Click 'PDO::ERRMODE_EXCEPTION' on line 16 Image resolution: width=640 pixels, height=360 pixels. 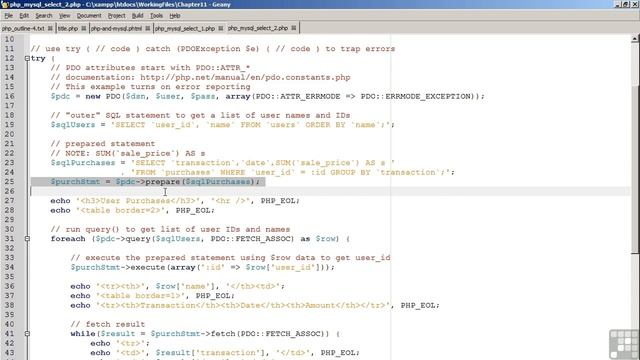(416, 96)
